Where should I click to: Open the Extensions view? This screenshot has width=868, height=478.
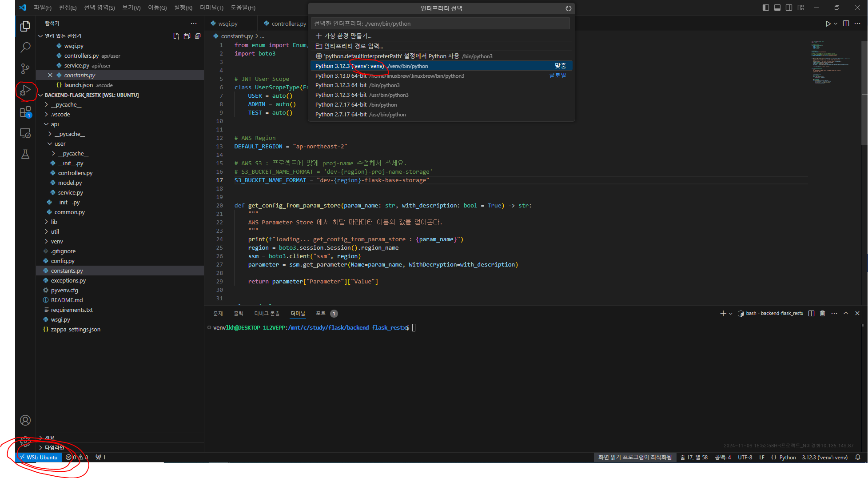(25, 112)
